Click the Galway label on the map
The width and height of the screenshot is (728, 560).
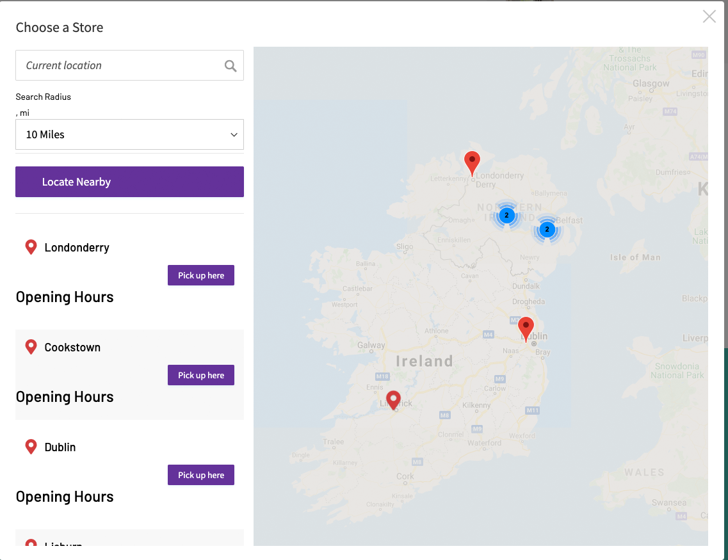pos(371,345)
